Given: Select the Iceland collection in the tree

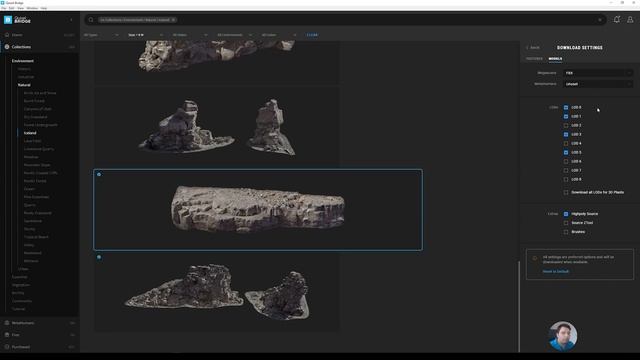Looking at the screenshot, I should [30, 133].
